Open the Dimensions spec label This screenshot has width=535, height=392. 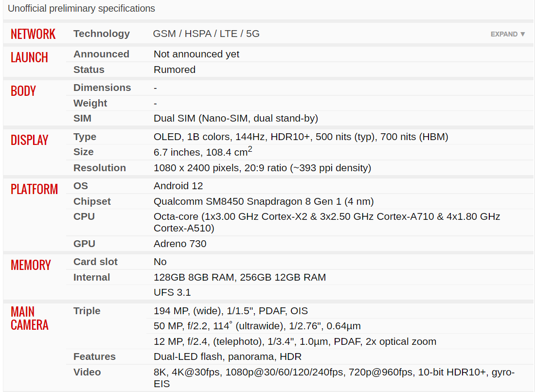point(102,88)
